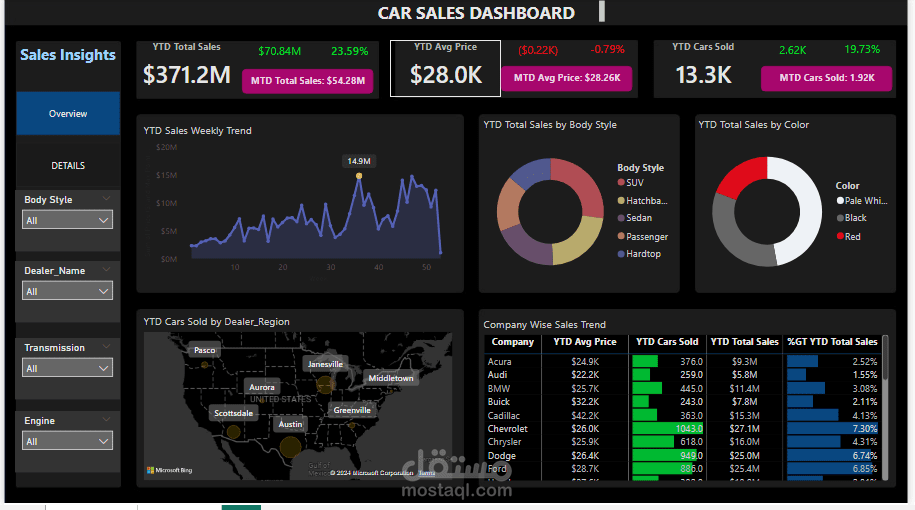Sort by YTD Avg Price column header

click(585, 342)
